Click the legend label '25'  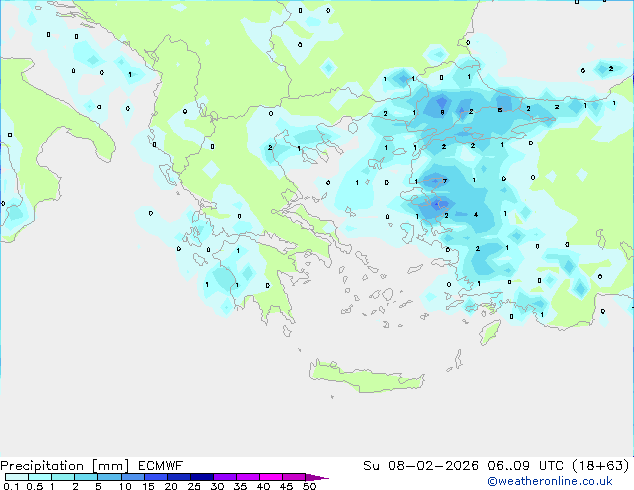pos(194,486)
